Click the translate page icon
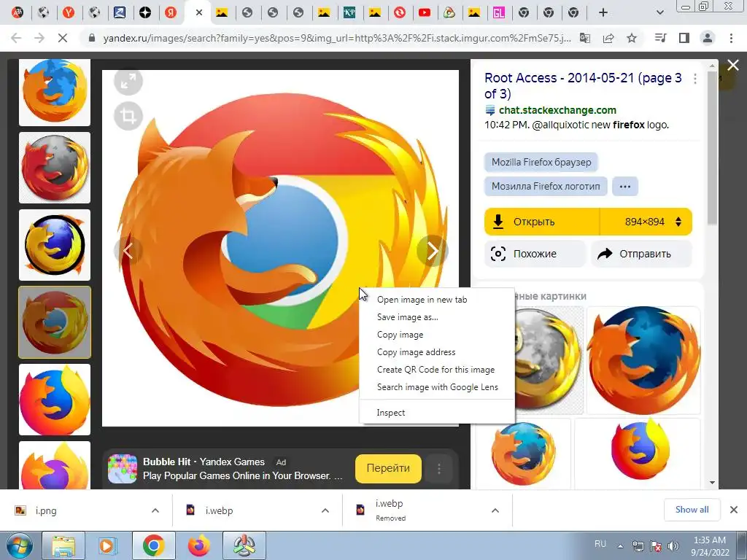Screen dimensions: 747x560 pos(585,38)
